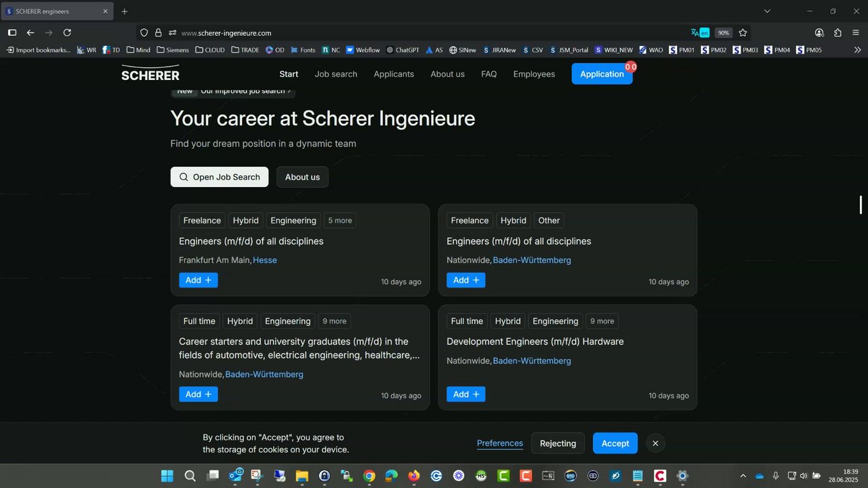The image size is (868, 488).
Task: Open the CLOUD bookmarks folder
Action: coord(210,50)
